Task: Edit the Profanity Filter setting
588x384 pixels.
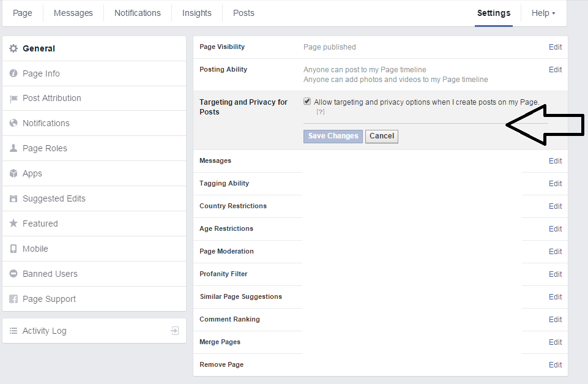Action: coord(556,274)
